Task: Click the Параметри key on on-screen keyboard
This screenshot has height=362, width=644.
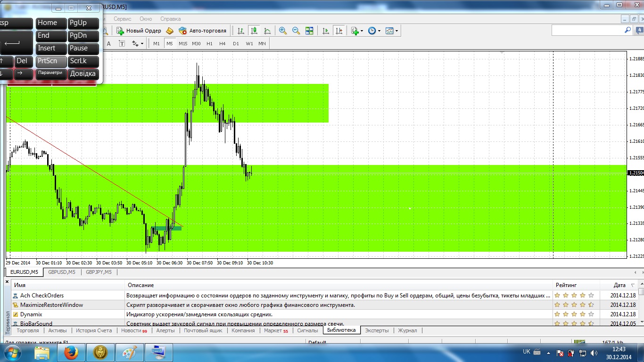Action: (51, 74)
